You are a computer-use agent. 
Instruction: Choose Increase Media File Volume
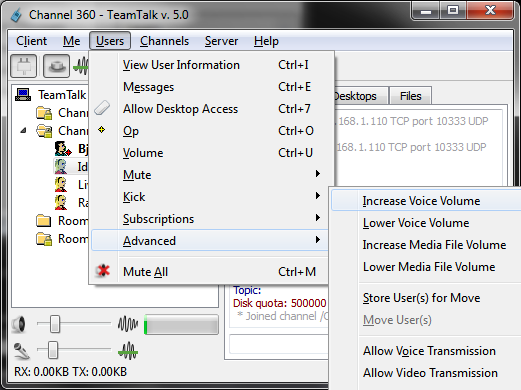click(x=426, y=245)
